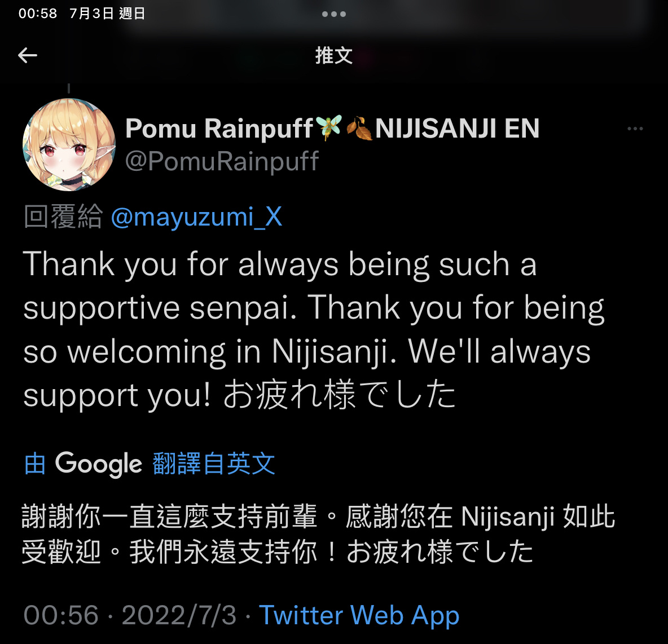
Task: Tap the thread connector line above avatar
Action: (x=69, y=88)
